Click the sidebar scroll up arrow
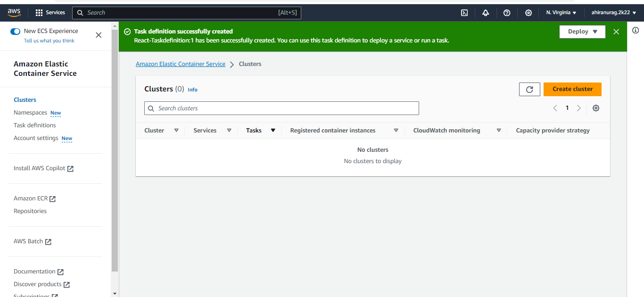Screen dimensions: 644x297 tap(115, 25)
